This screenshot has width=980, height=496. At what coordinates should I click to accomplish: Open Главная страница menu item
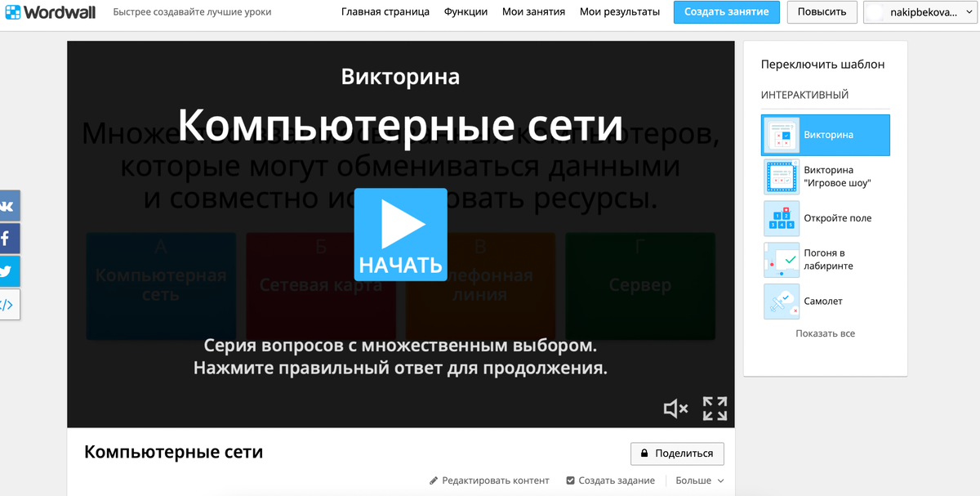385,12
